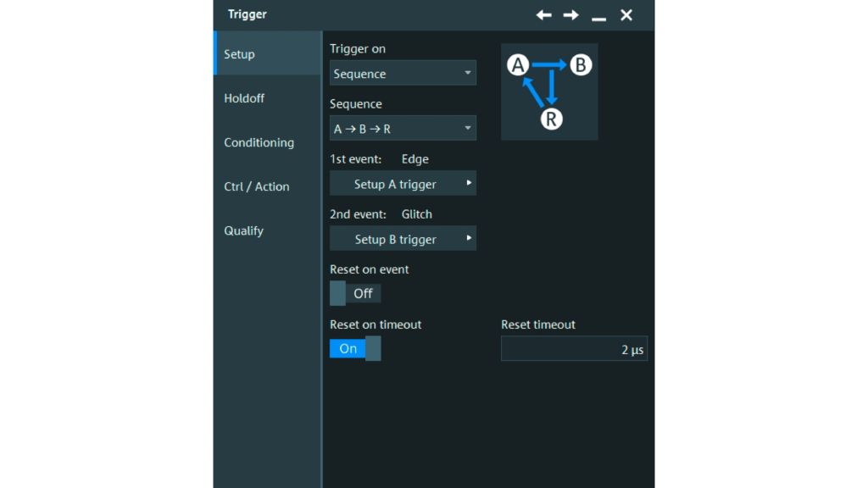Open the Trigger on dropdown

pyautogui.click(x=403, y=73)
